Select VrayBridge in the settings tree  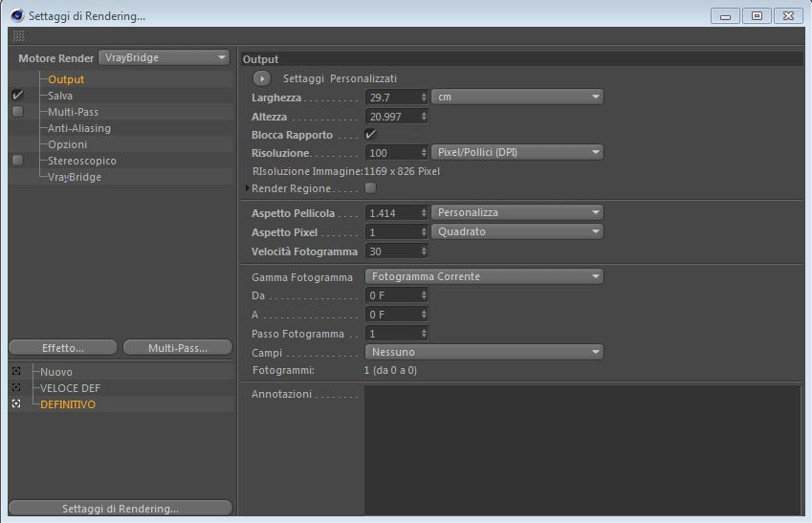pyautogui.click(x=75, y=177)
